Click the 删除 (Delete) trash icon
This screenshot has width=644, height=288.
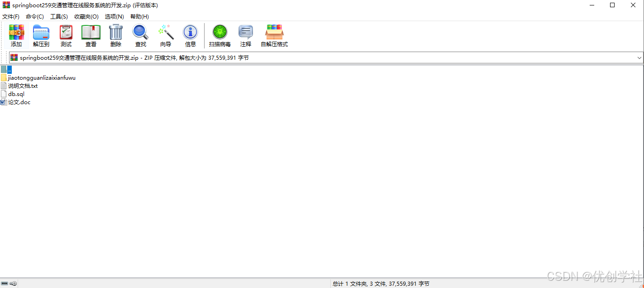(115, 35)
